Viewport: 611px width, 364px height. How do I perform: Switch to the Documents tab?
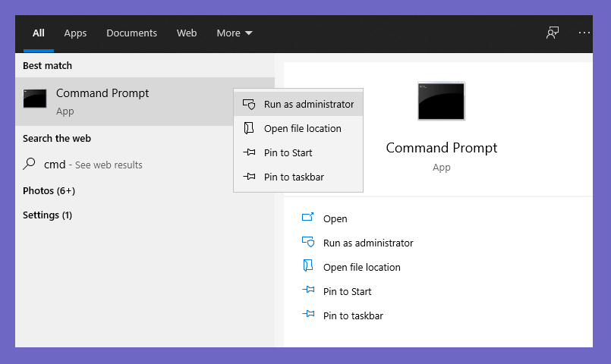(132, 33)
